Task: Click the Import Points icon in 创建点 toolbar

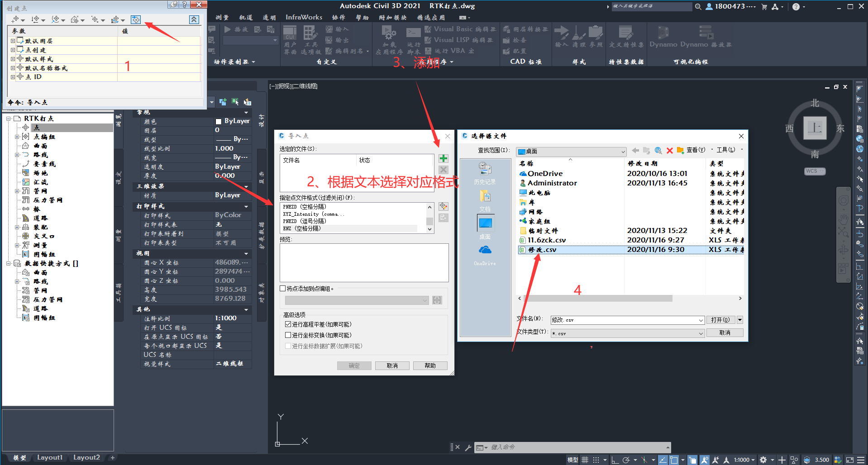Action: (x=136, y=19)
